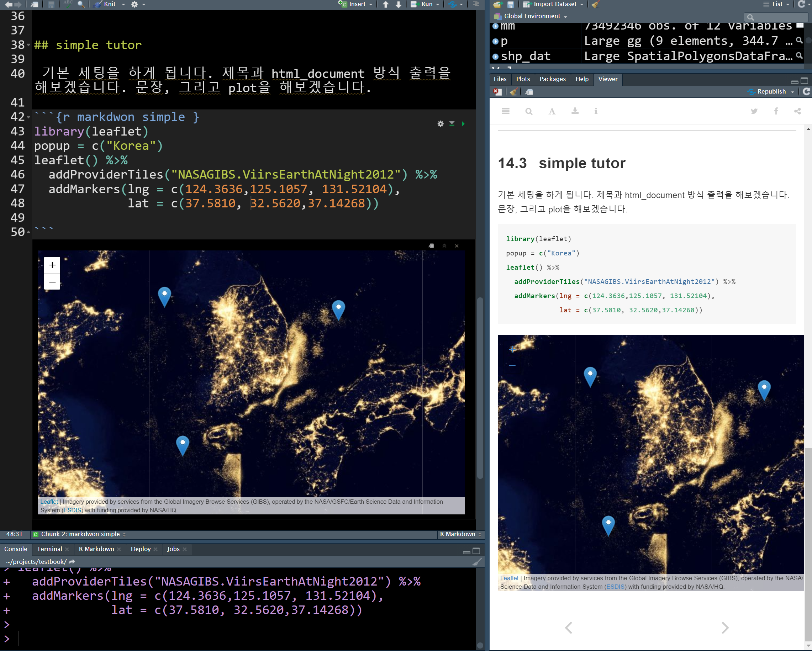Open the Run chunks dropdown
Image resolution: width=812 pixels, height=651 pixels.
(437, 5)
